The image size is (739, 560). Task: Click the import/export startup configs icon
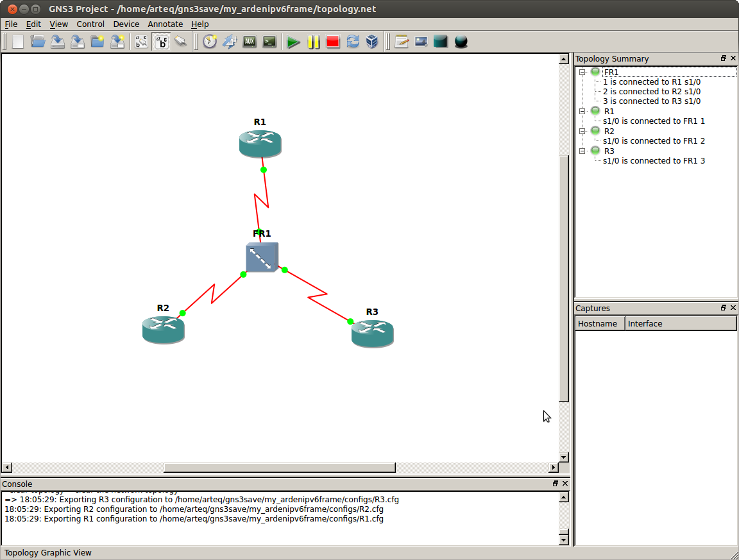point(230,42)
